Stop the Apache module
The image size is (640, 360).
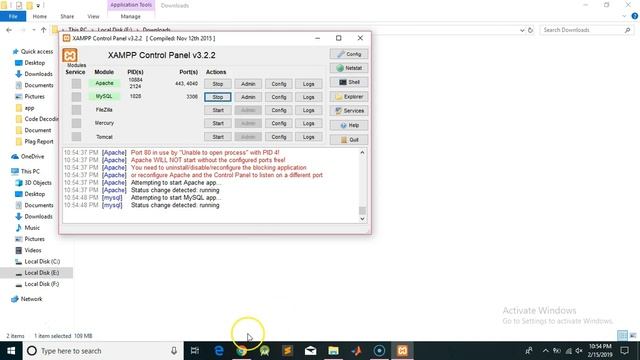tap(218, 84)
